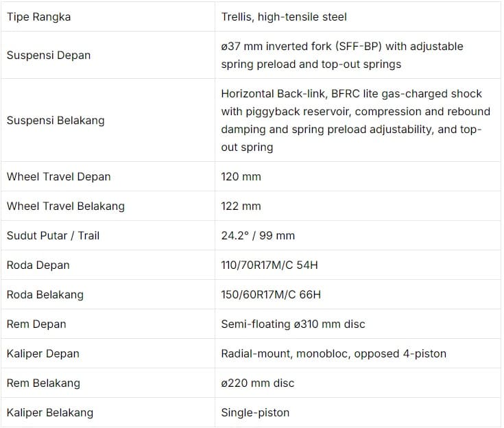
Task: Select the "Semi-floating ø310 mm disc" value
Action: pyautogui.click(x=293, y=324)
